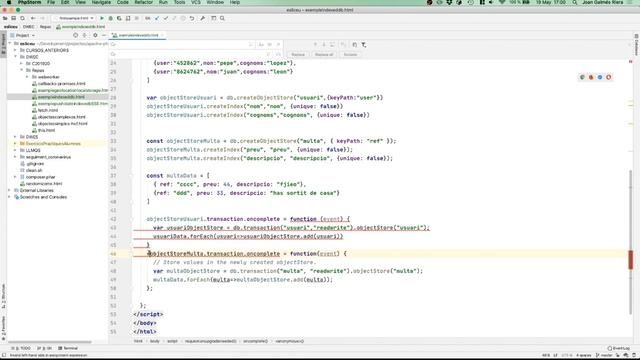Locate current file with the target icon
This screenshot has height=360, width=640.
[x=75, y=36]
